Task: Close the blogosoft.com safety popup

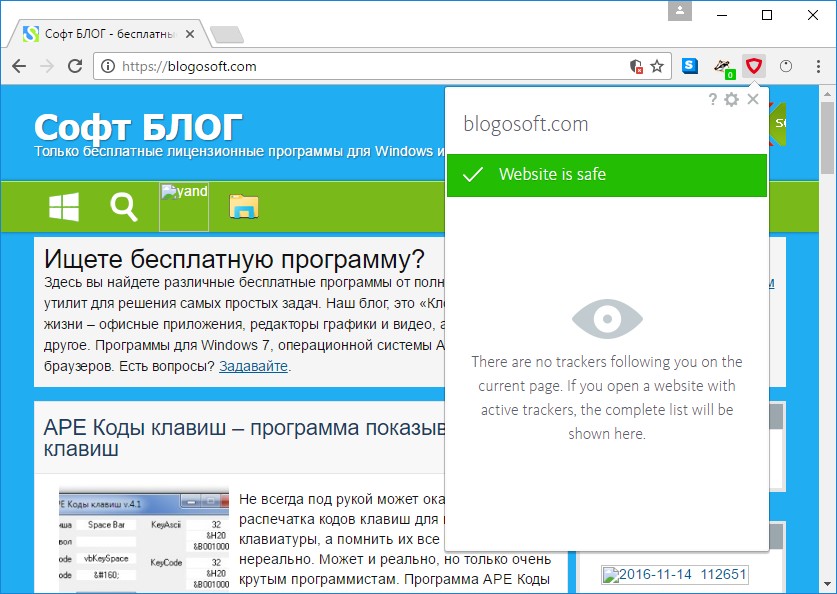Action: (753, 99)
